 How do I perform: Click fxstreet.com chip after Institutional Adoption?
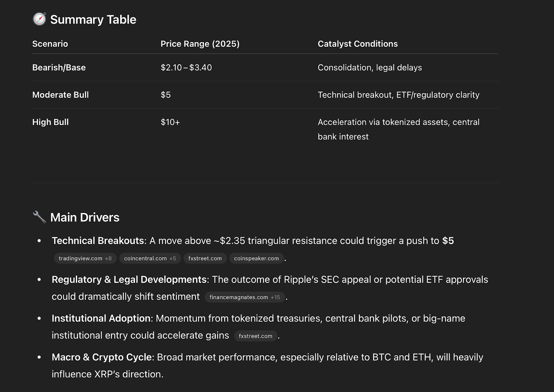pyautogui.click(x=256, y=336)
